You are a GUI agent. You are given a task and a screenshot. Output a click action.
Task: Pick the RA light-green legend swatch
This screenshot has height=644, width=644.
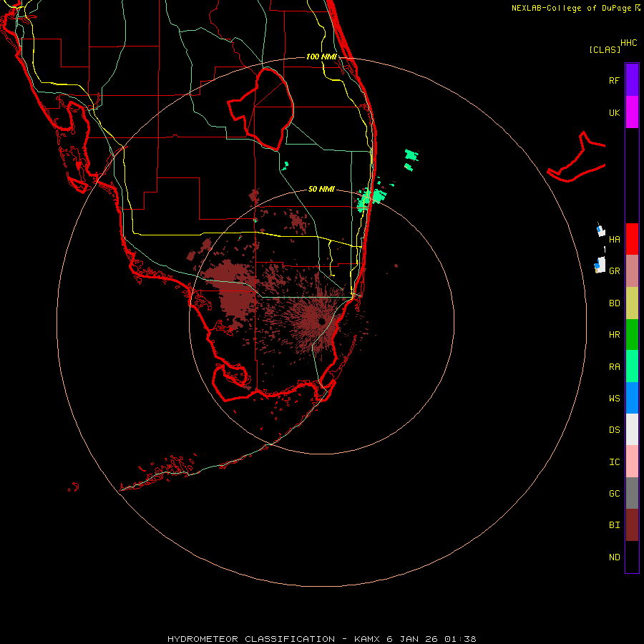point(632,366)
